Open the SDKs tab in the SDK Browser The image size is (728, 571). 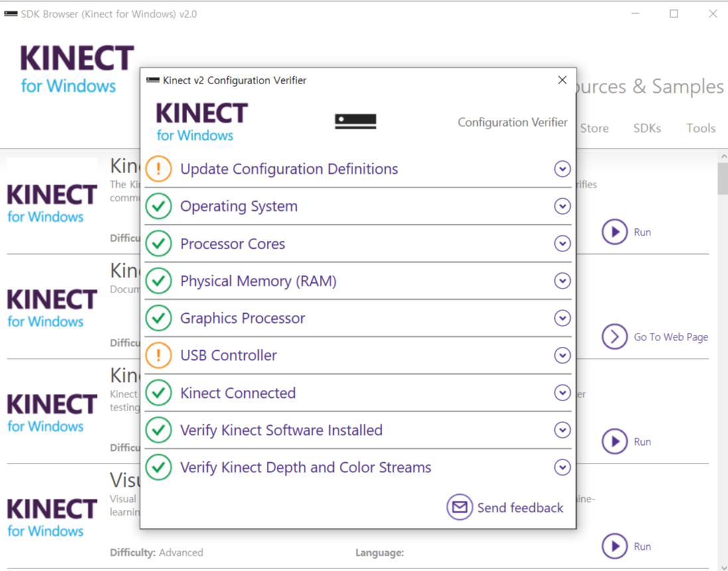click(x=647, y=128)
